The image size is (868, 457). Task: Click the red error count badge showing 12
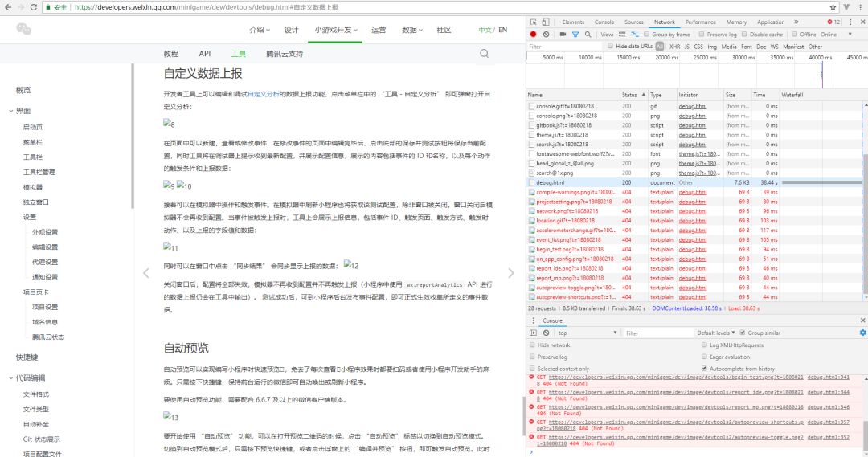[833, 22]
